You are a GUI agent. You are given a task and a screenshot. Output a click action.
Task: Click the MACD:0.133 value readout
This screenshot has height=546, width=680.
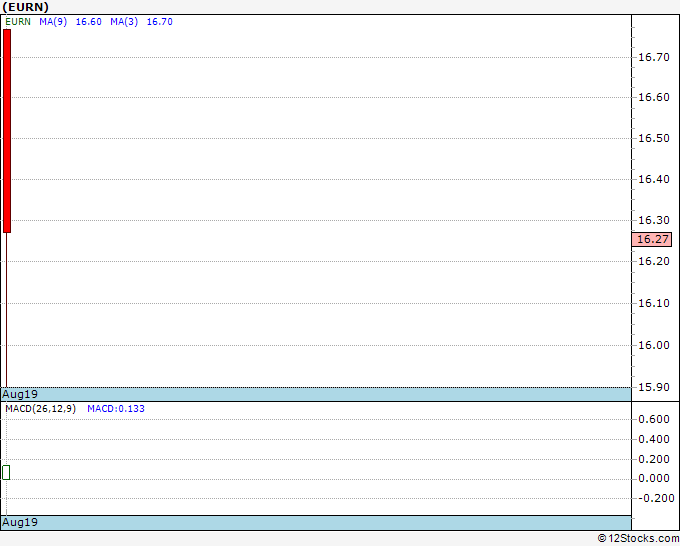116,409
